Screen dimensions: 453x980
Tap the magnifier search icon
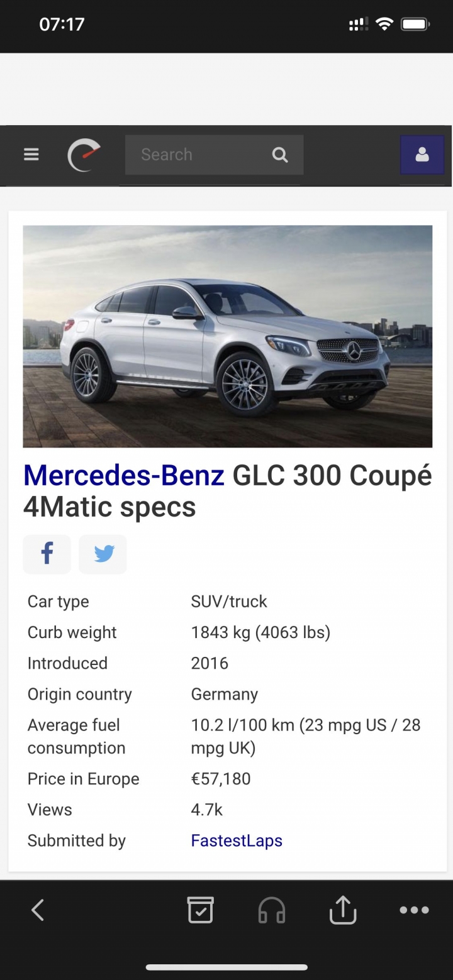pyautogui.click(x=279, y=155)
